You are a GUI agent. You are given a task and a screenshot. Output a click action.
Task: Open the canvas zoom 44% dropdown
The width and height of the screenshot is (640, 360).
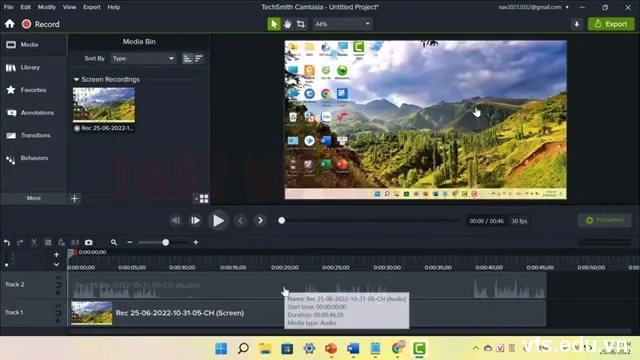pyautogui.click(x=342, y=24)
